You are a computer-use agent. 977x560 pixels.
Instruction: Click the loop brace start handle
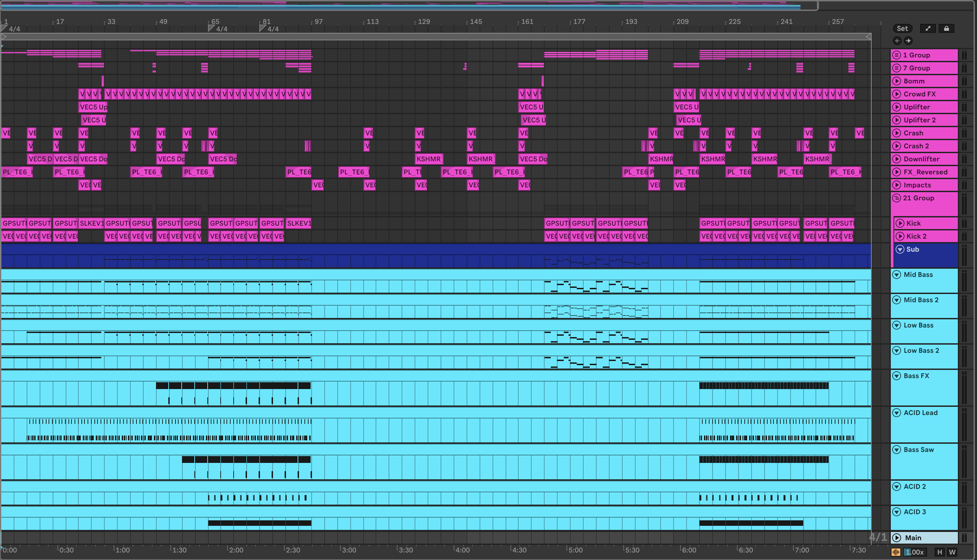pos(4,37)
